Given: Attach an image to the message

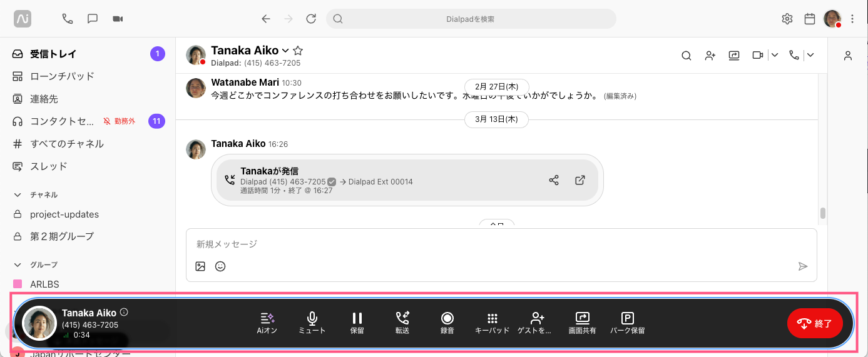Looking at the screenshot, I should point(200,266).
